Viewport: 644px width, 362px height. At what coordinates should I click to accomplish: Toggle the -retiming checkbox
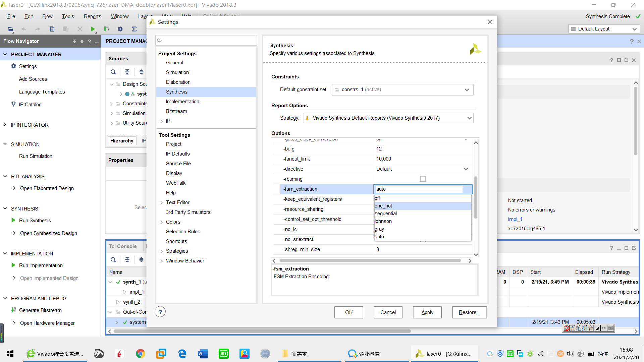[423, 179]
